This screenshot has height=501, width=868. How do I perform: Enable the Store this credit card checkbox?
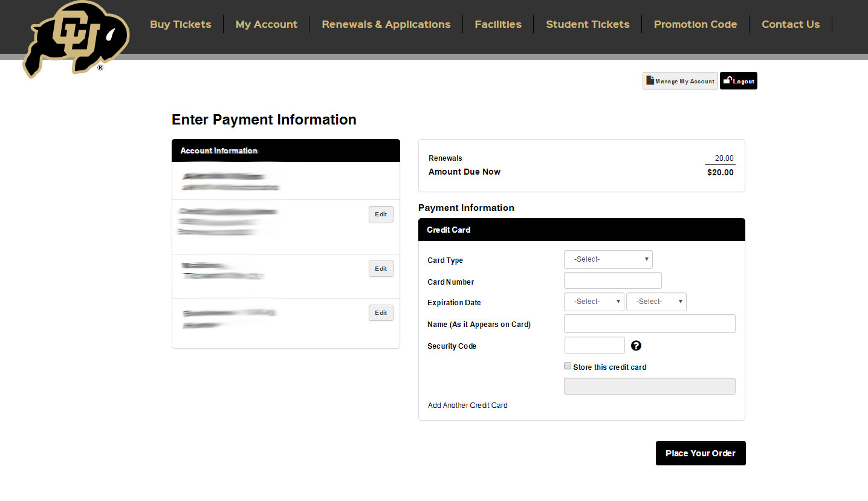pyautogui.click(x=568, y=366)
